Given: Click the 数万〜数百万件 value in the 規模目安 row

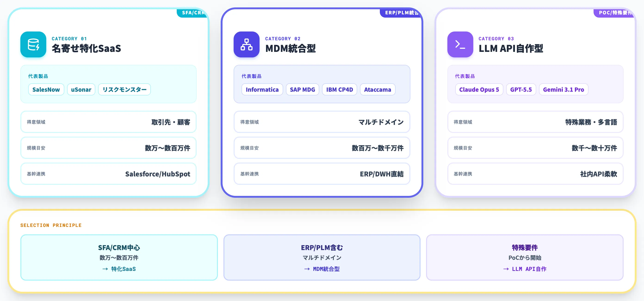Looking at the screenshot, I should (x=167, y=148).
